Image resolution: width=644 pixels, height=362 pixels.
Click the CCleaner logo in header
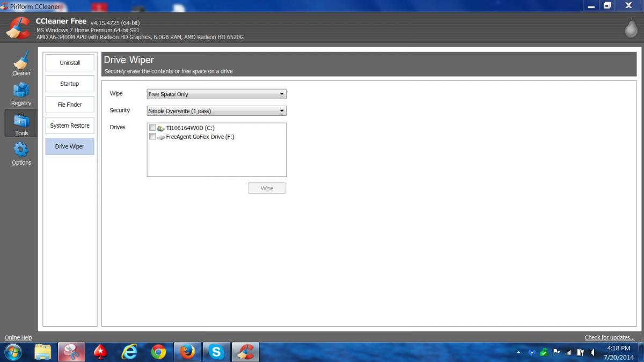pos(18,28)
